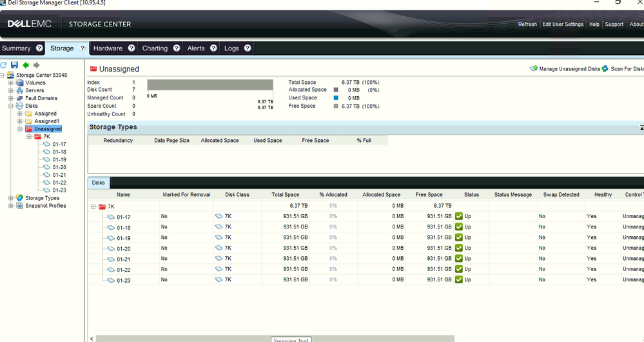Screen dimensions: 644x342
Task: Go back with the green left arrow
Action: [26, 65]
